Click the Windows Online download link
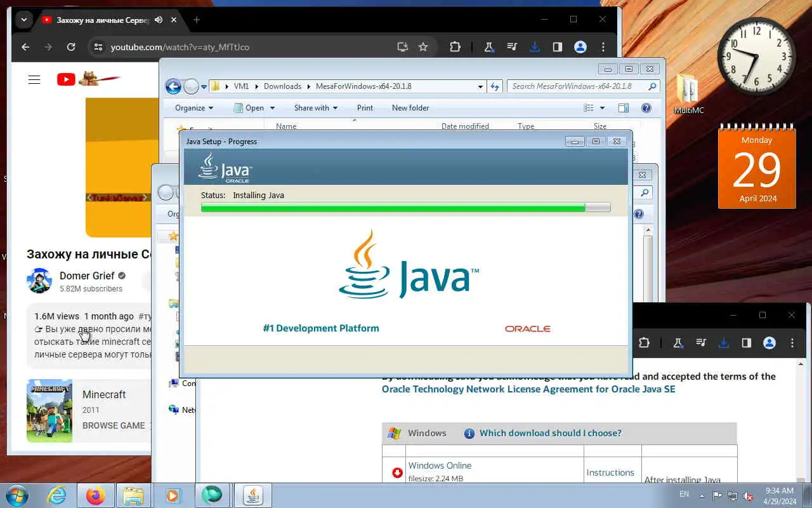 440,465
